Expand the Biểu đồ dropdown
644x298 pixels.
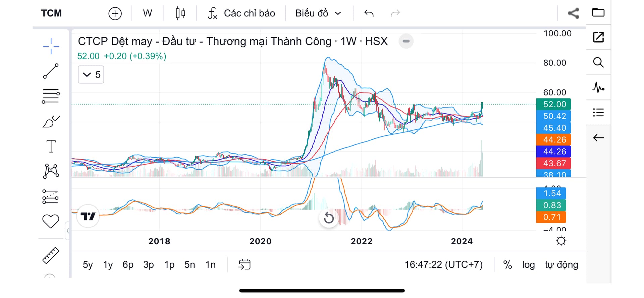[x=318, y=13]
